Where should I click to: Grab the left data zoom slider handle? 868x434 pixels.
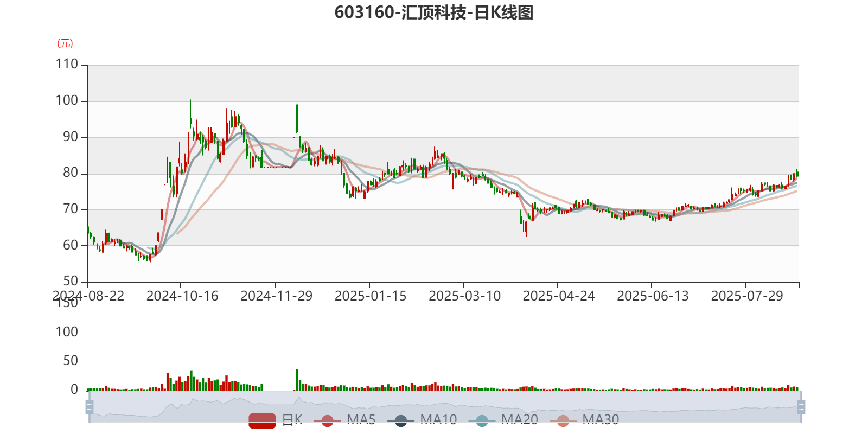[x=90, y=406]
